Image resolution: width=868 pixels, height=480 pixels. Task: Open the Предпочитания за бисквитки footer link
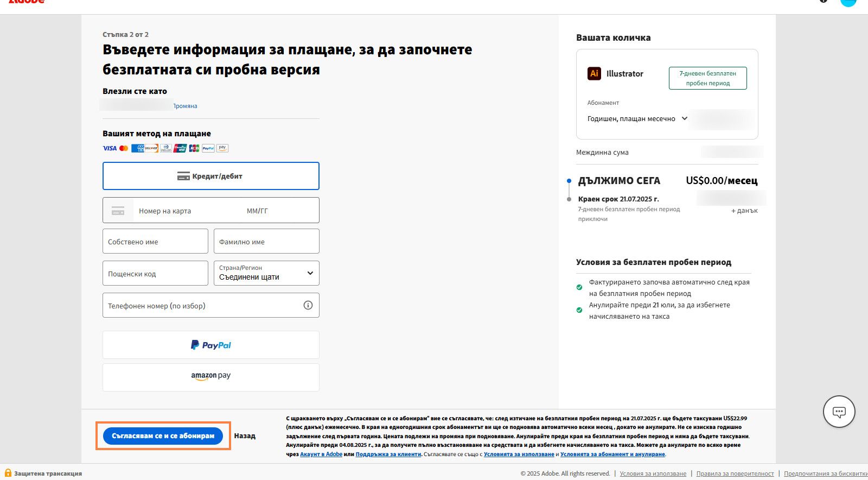[x=826, y=473]
